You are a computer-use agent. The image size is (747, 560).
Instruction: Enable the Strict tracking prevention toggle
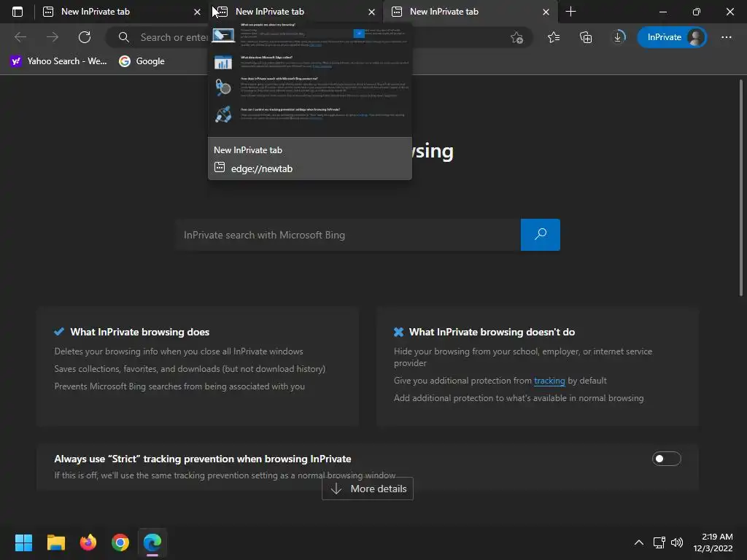tap(666, 459)
